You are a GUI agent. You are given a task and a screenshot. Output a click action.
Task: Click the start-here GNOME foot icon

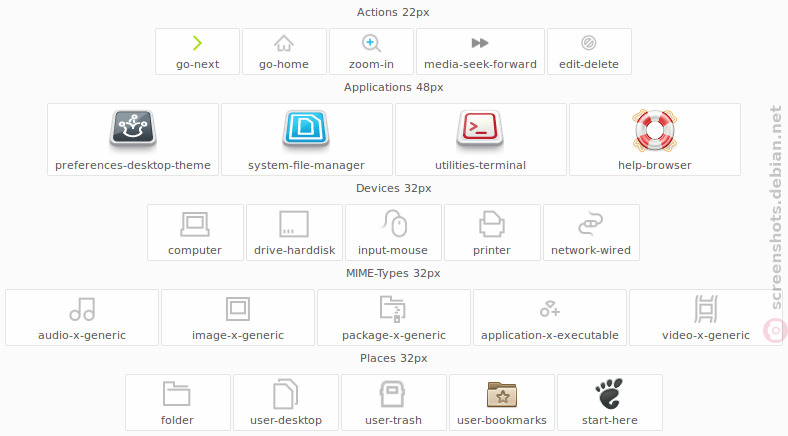[610, 394]
